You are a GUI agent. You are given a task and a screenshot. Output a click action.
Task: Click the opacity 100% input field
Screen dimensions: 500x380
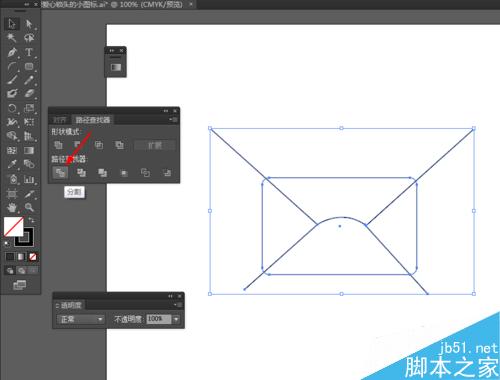[159, 319]
